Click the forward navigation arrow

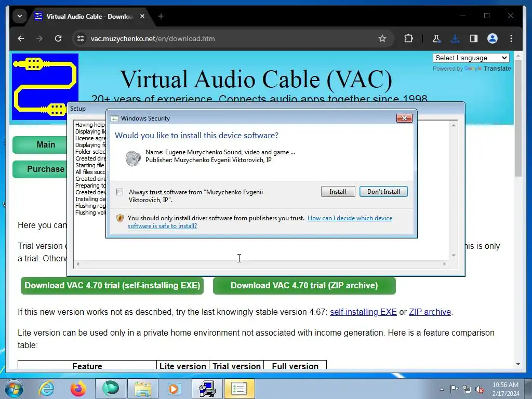[39, 38]
